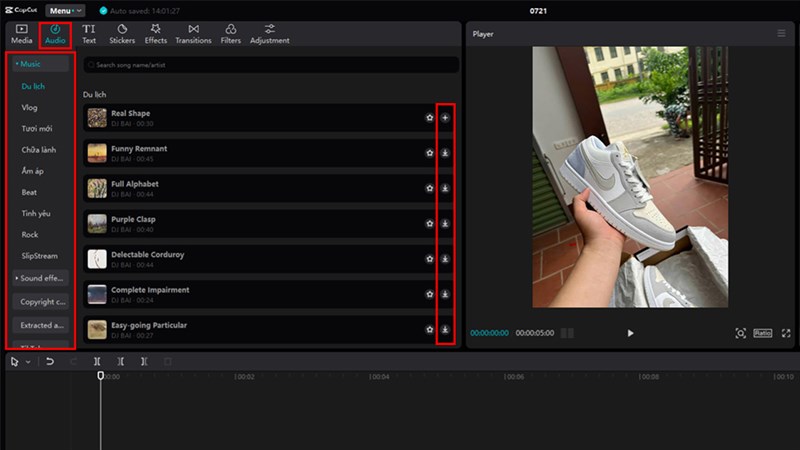This screenshot has width=800, height=450.
Task: Star the Purple Clasp track
Action: tap(429, 223)
